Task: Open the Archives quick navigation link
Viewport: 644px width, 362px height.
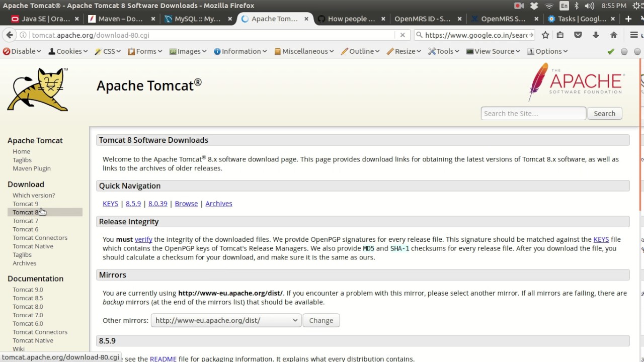Action: coord(219,204)
